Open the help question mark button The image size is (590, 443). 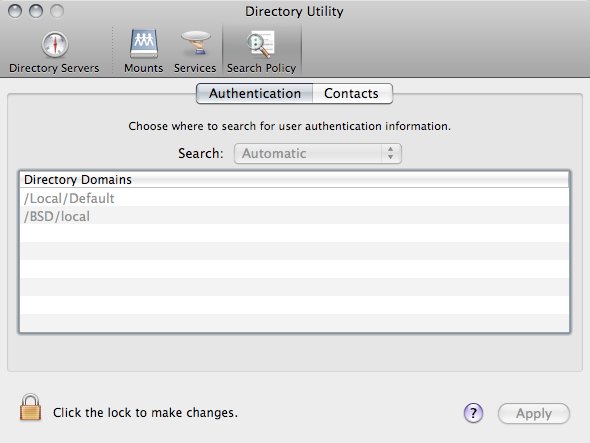tap(473, 413)
